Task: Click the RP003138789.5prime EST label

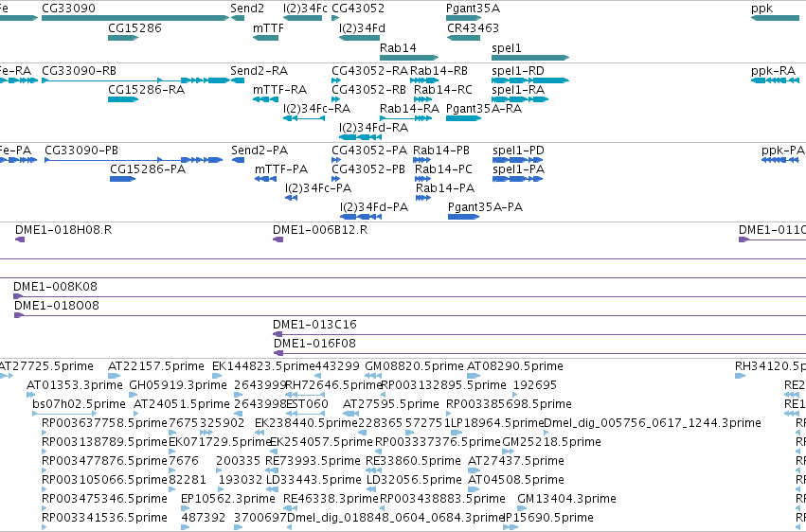Action: click(105, 442)
